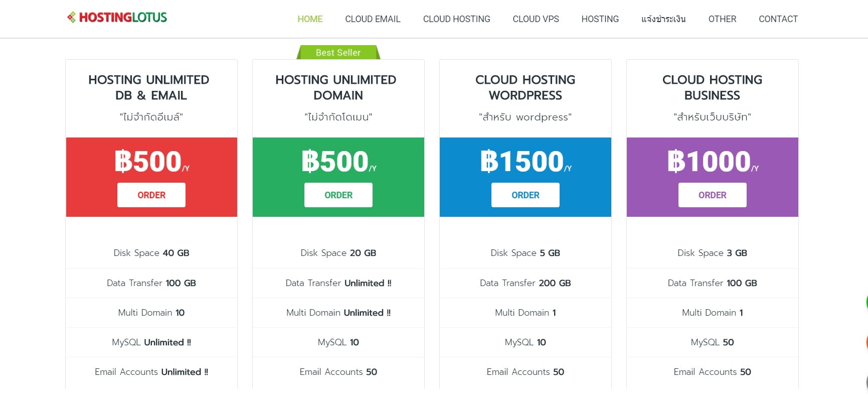Click the CLOUD HOSTING BUSINESS heading
868x405 pixels.
pyautogui.click(x=713, y=87)
